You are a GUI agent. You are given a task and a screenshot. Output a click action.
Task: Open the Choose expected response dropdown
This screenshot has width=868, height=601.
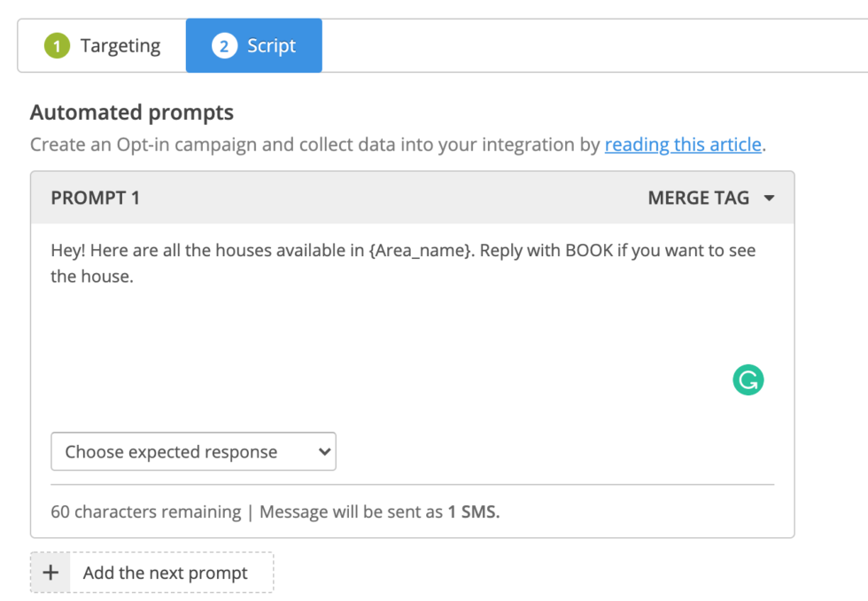click(193, 451)
